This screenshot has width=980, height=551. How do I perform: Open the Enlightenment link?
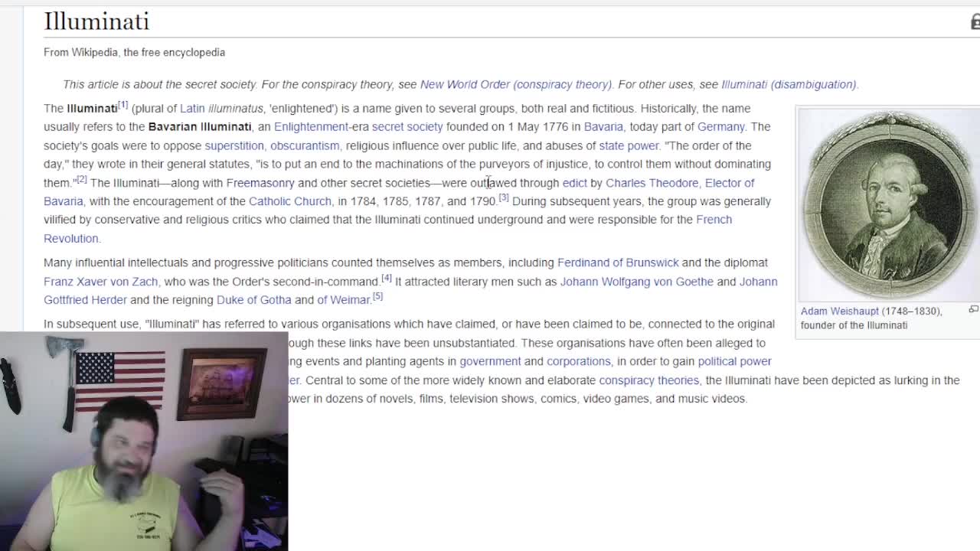point(311,127)
